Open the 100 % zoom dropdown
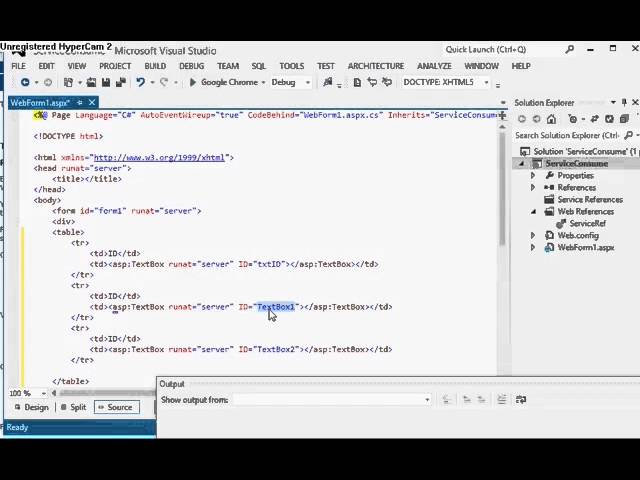The image size is (640, 480). tap(43, 393)
